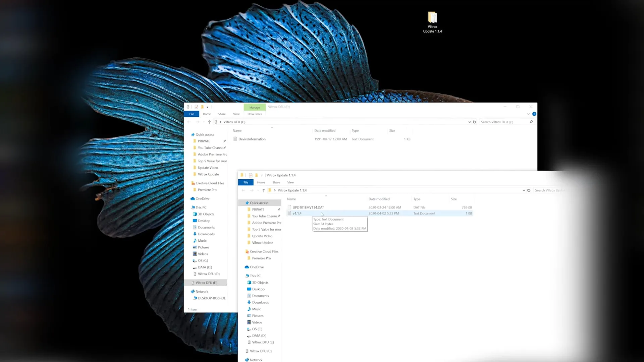Click Network icon in Viltrox DFU sidebar
The width and height of the screenshot is (644, 362).
coord(193,292)
